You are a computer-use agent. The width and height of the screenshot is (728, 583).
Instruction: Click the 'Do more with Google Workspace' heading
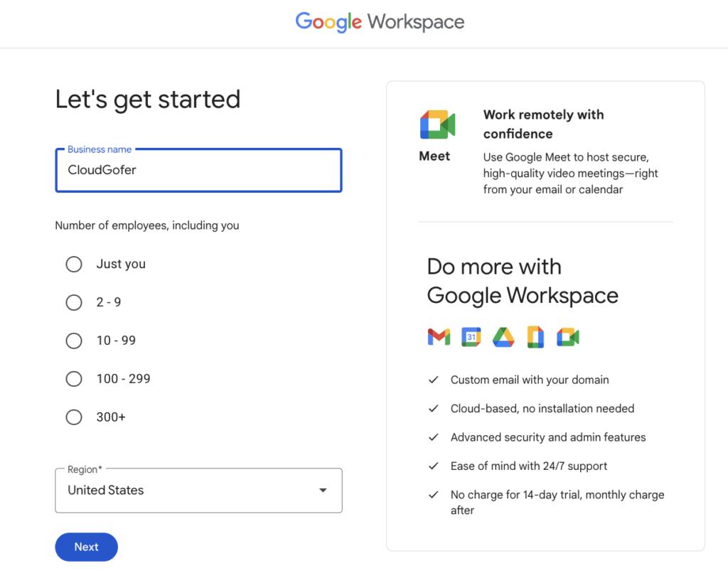tap(523, 281)
